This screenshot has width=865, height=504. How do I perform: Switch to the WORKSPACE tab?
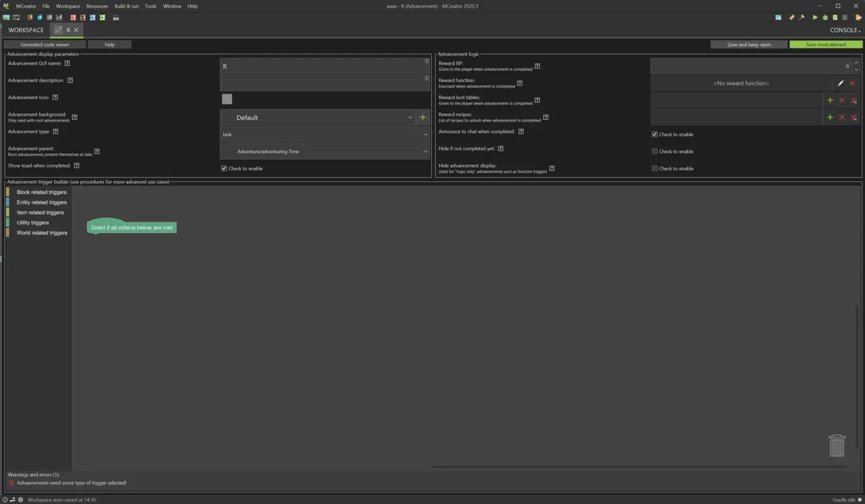(x=26, y=30)
